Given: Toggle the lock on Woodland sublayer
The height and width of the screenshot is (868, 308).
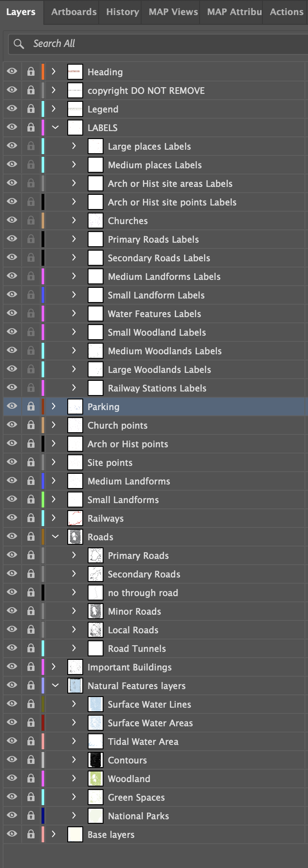Looking at the screenshot, I should (31, 779).
